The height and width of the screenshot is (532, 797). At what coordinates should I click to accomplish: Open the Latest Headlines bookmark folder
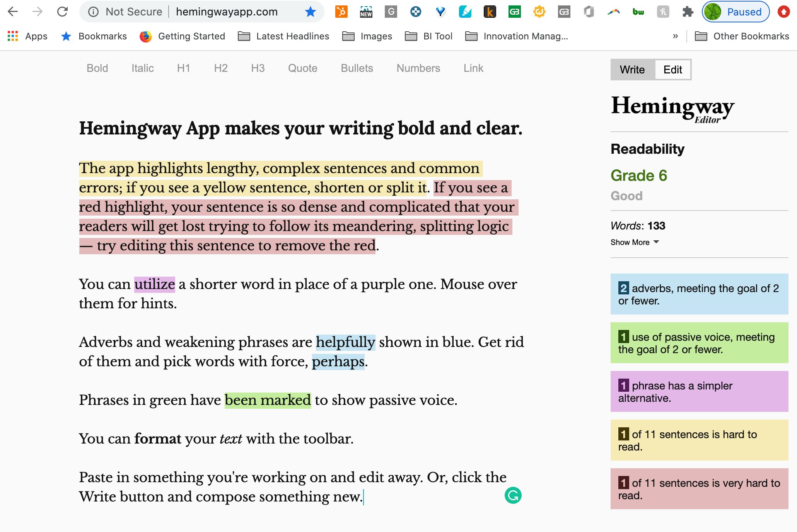[283, 36]
